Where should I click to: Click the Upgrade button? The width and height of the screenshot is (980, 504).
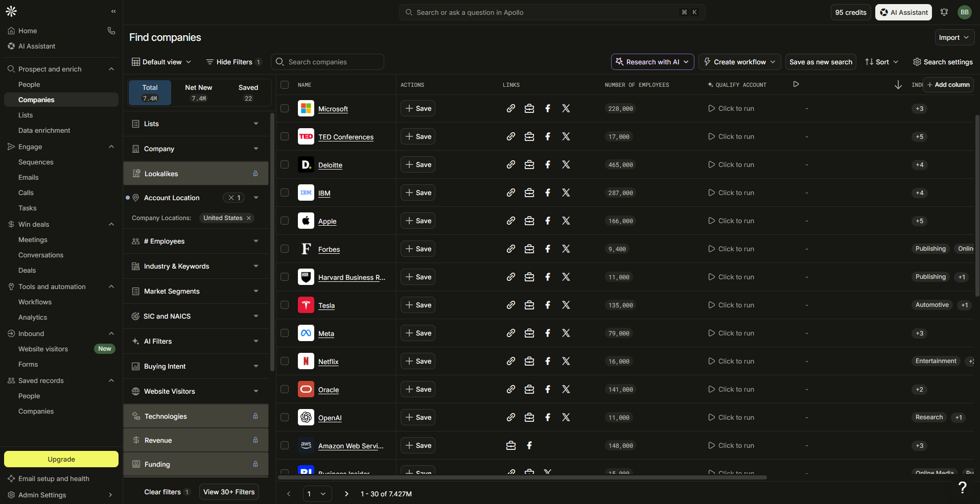click(x=61, y=459)
